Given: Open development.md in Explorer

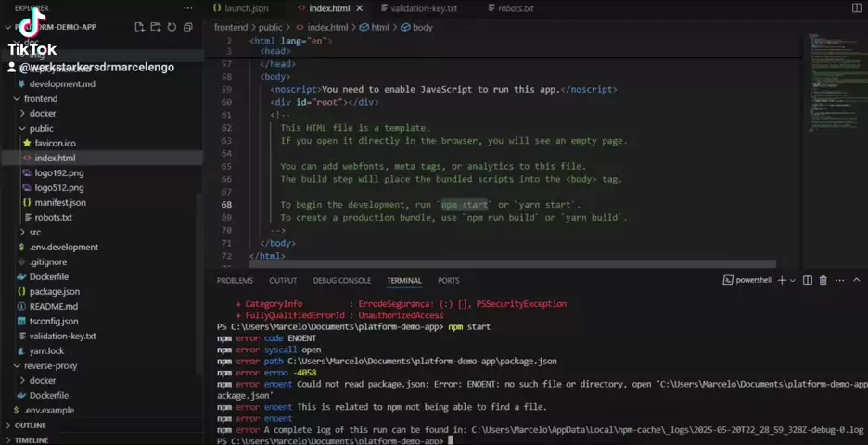Looking at the screenshot, I should click(x=62, y=84).
